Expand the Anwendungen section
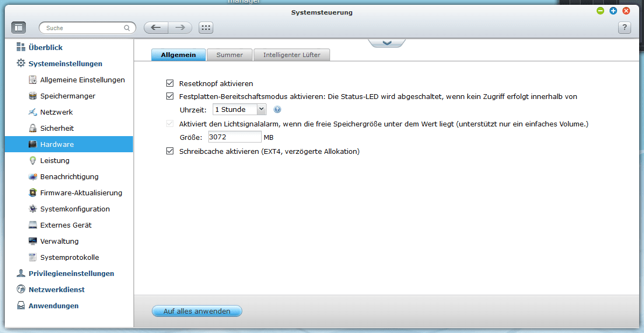This screenshot has width=644, height=333. 54,306
